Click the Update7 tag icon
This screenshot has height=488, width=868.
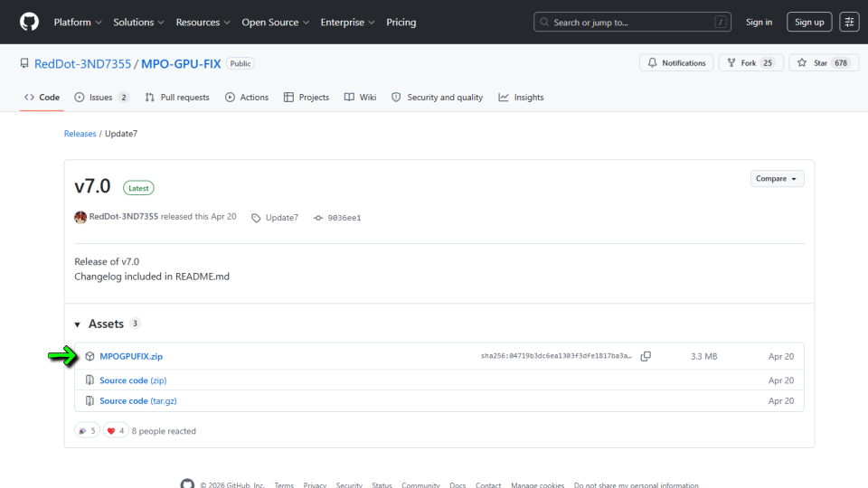pos(256,218)
